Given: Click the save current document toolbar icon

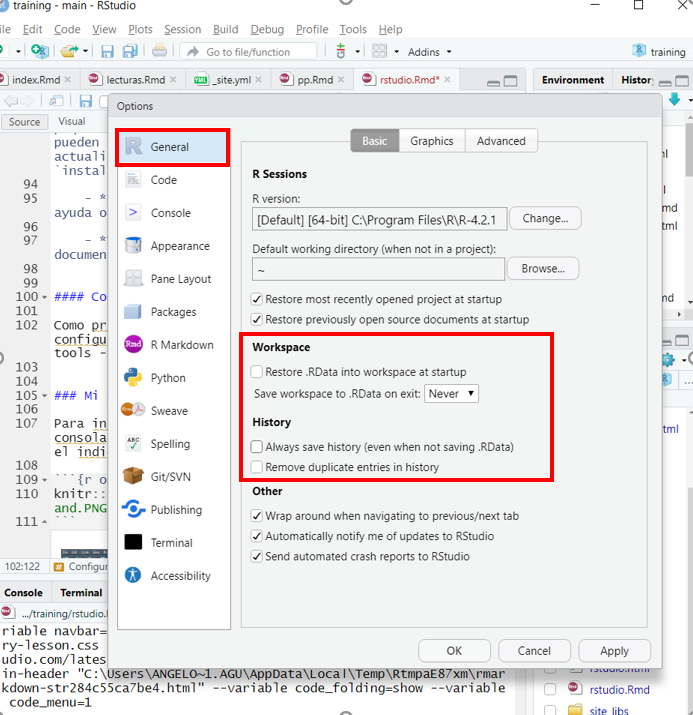Looking at the screenshot, I should tap(107, 51).
